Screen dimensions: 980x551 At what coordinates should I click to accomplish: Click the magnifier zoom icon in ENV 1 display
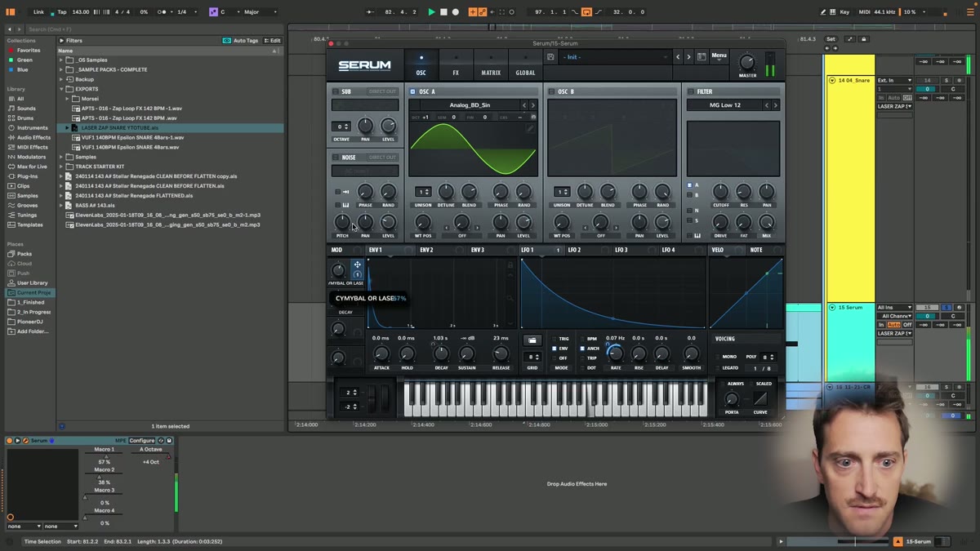pos(511,299)
